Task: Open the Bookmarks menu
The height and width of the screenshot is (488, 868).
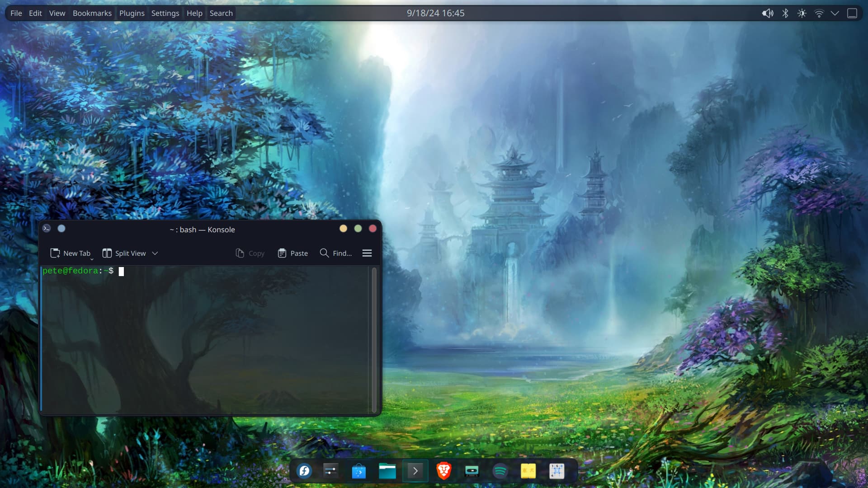Action: coord(92,13)
